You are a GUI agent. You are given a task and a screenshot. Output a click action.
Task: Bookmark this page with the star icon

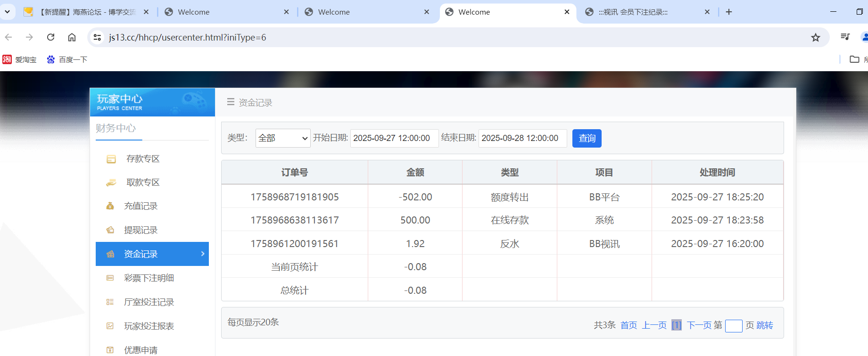coord(815,38)
